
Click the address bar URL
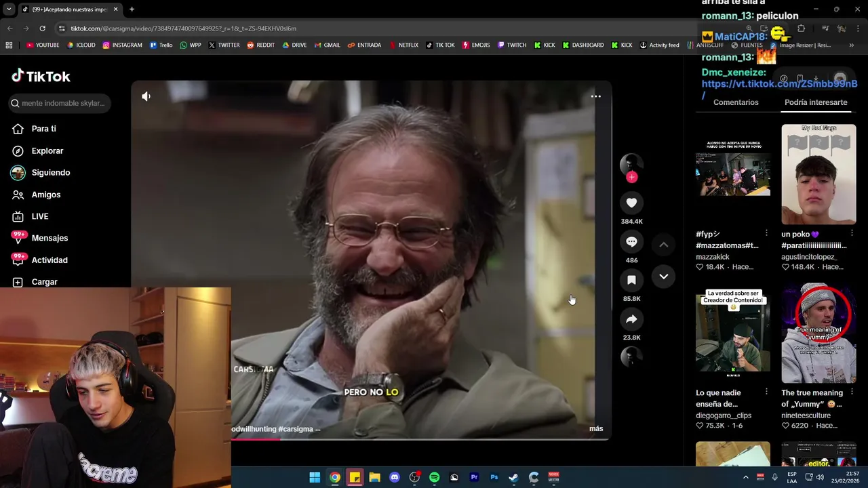tap(184, 28)
